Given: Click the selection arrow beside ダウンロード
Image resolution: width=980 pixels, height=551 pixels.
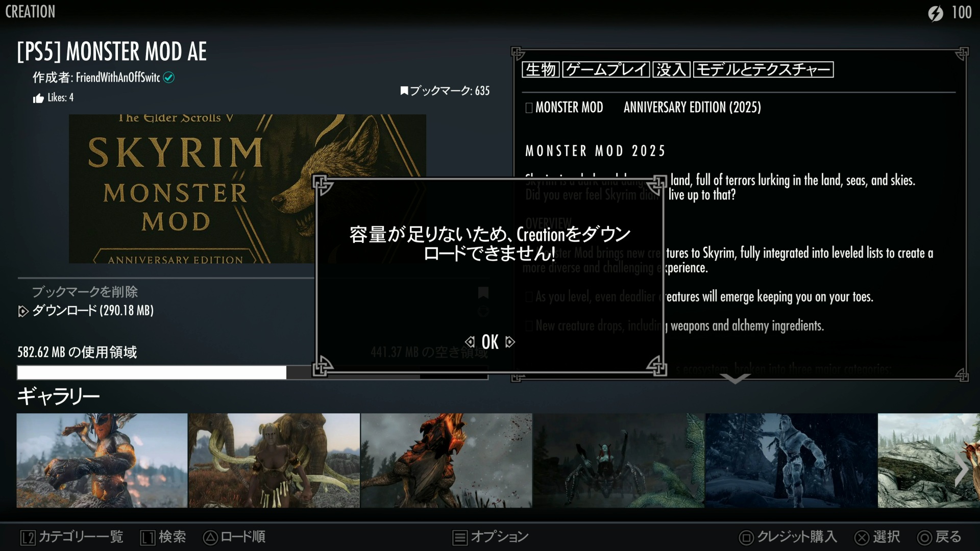Looking at the screenshot, I should pos(23,311).
